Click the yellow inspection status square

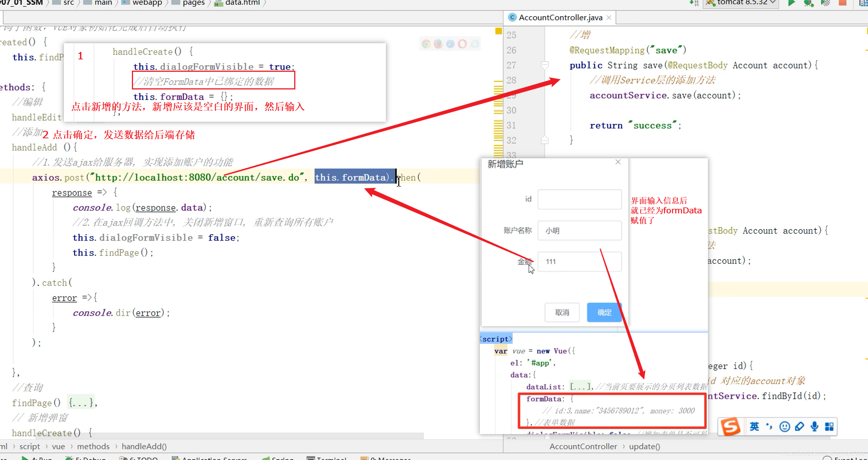tap(499, 31)
